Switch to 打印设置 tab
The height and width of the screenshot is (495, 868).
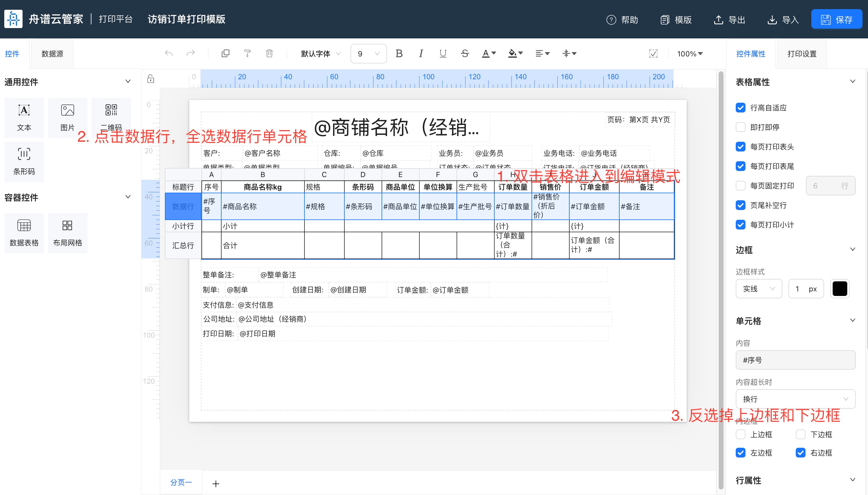[802, 54]
